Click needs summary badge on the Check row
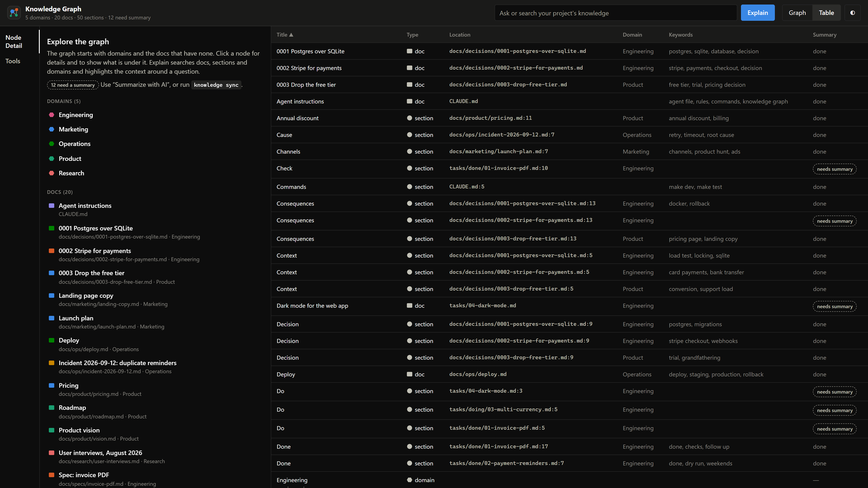Viewport: 868px width, 488px height. tap(835, 169)
